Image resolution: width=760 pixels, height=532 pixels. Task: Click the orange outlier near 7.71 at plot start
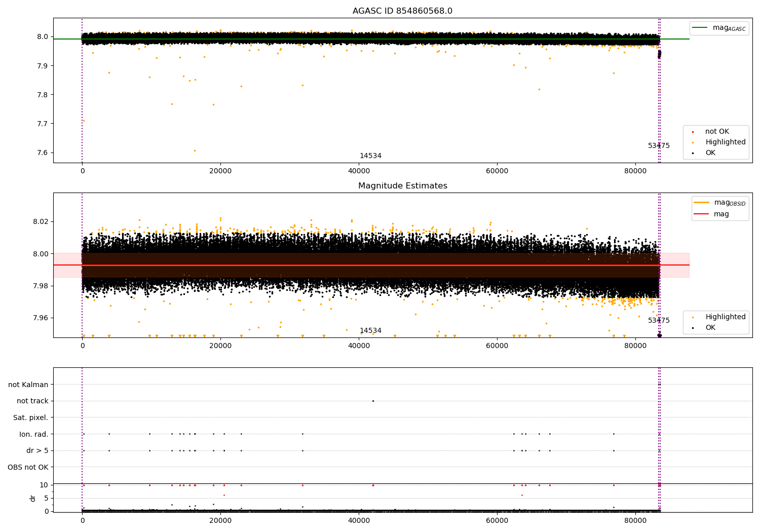coord(84,121)
